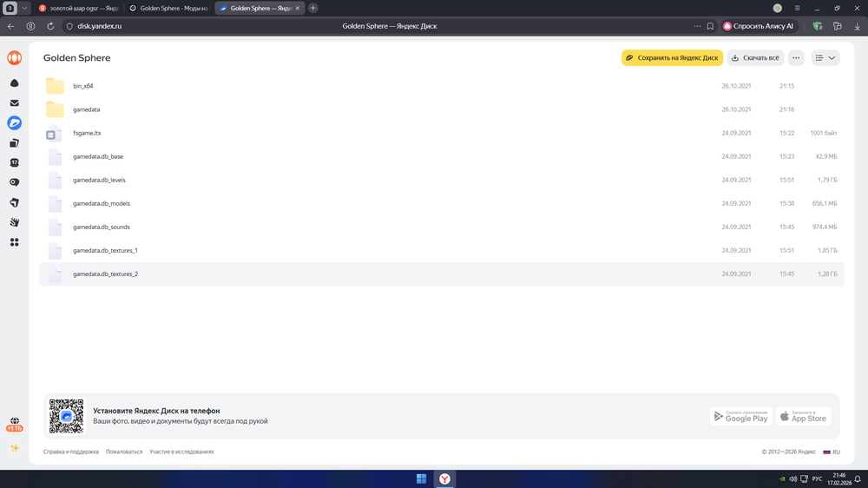Click the Скачать всё button
This screenshot has width=868, height=488.
[x=756, y=57]
